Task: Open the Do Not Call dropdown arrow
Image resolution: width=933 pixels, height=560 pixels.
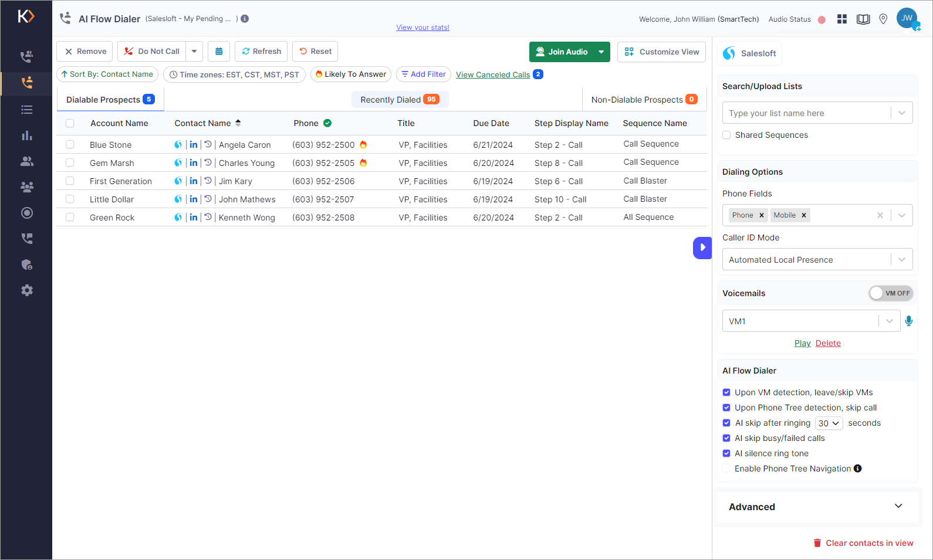Action: [x=194, y=52]
